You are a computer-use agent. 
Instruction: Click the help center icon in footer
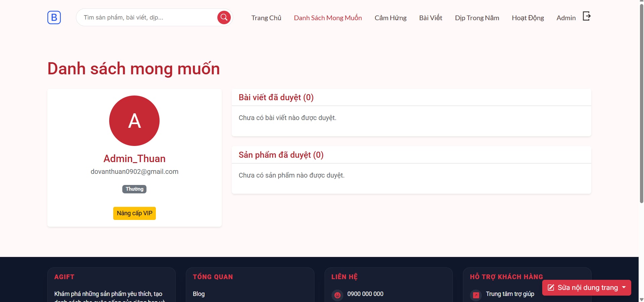click(x=476, y=295)
